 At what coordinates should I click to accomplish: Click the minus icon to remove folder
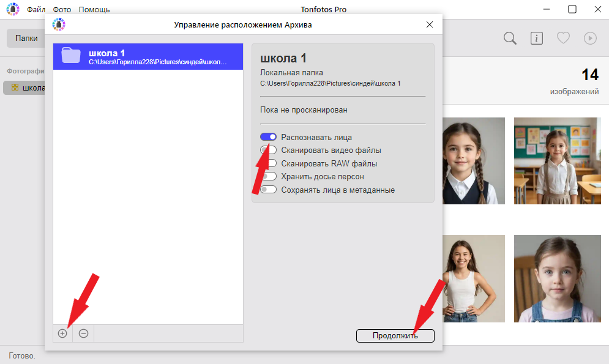[84, 333]
